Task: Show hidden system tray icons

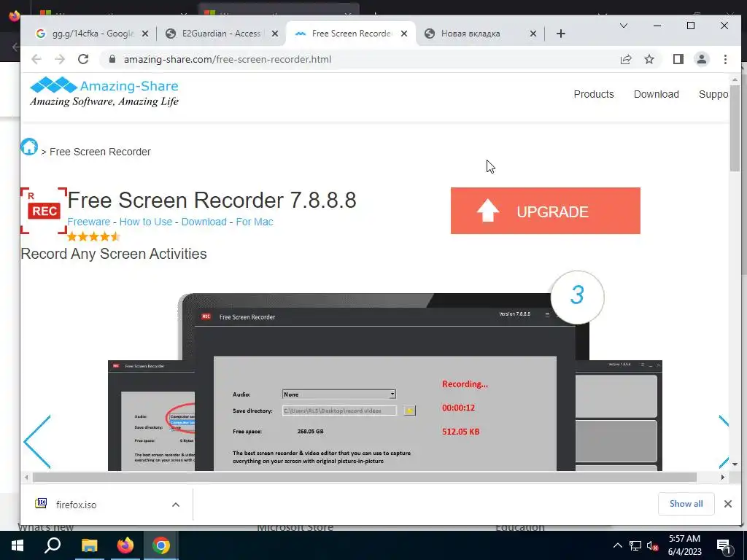Action: pyautogui.click(x=617, y=545)
